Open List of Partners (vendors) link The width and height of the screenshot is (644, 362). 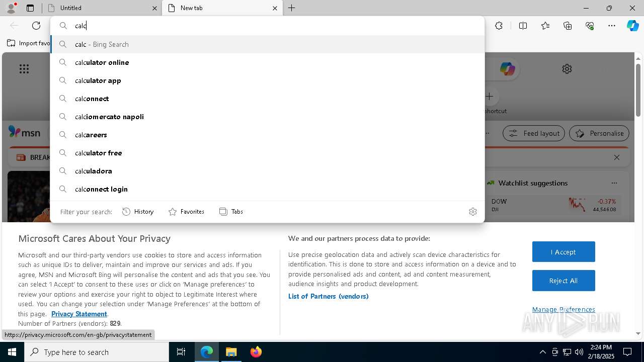pos(328,296)
